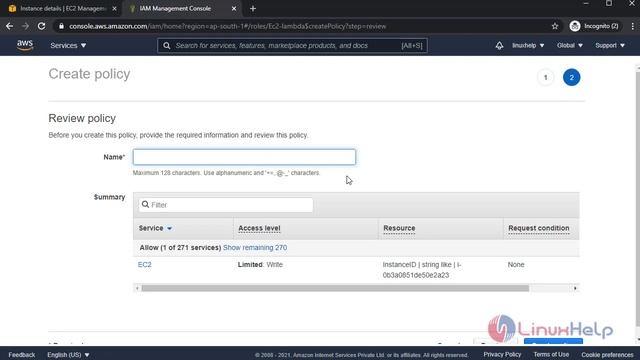The image size is (640, 360).
Task: Switch to IAM Management Console tab
Action: tap(176, 9)
